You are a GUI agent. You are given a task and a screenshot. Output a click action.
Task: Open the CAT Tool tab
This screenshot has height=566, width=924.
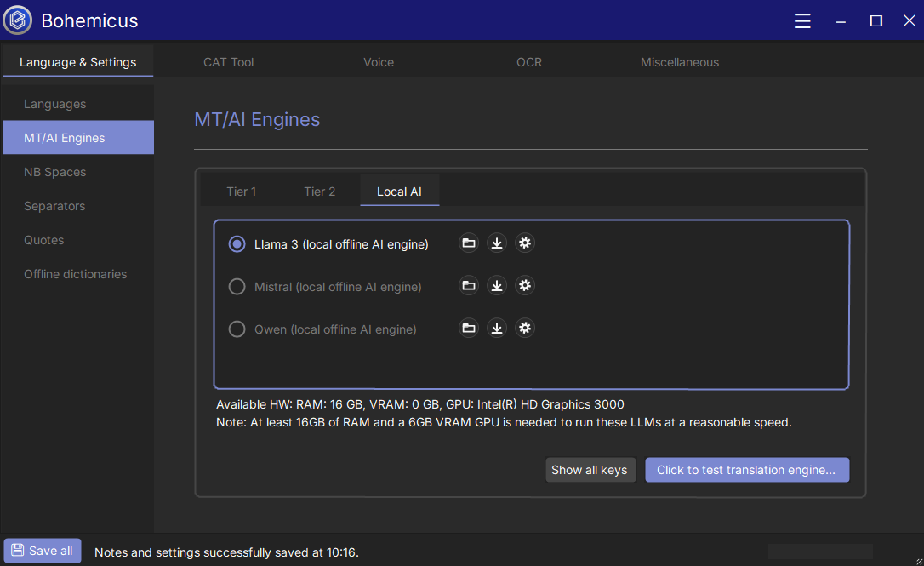point(228,62)
